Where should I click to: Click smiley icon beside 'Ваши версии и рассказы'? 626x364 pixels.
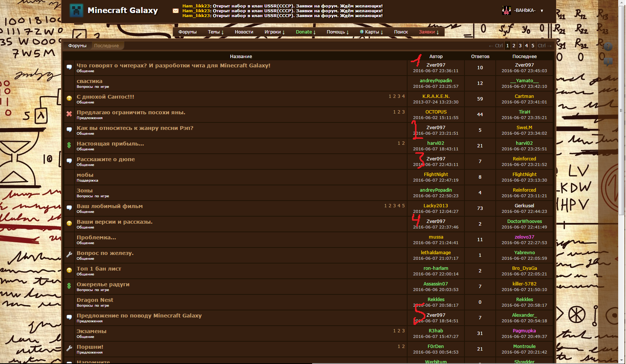coord(69,224)
